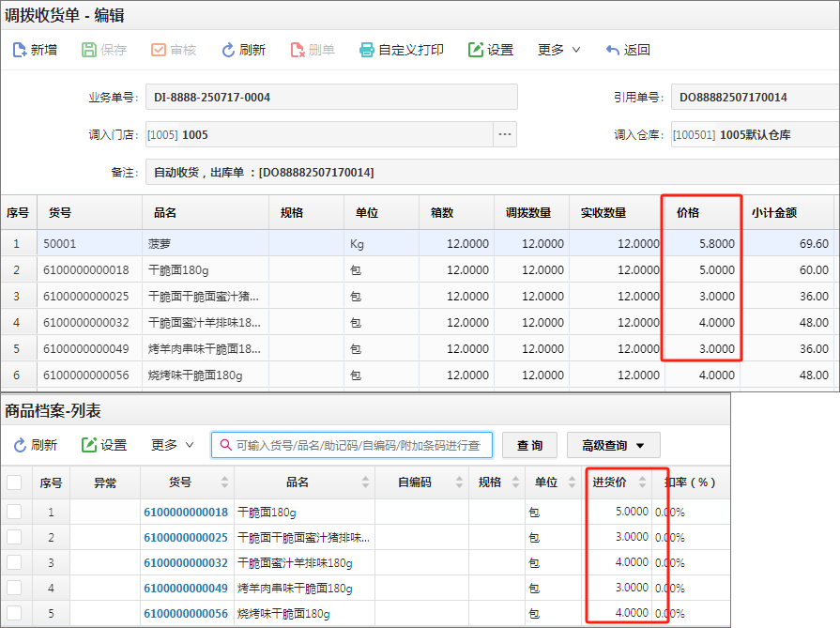
Task: Open the 高级查询 advanced search dropdown
Action: point(614,445)
